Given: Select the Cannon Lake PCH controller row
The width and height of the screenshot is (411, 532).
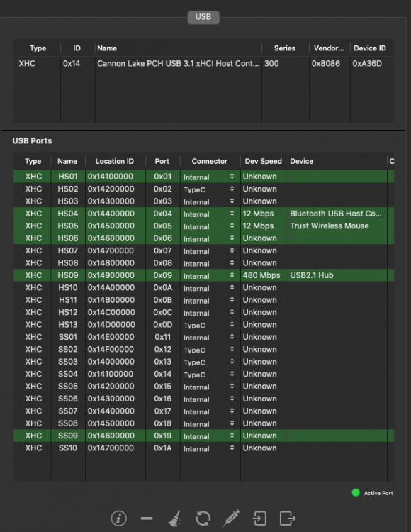Looking at the screenshot, I should click(203, 63).
